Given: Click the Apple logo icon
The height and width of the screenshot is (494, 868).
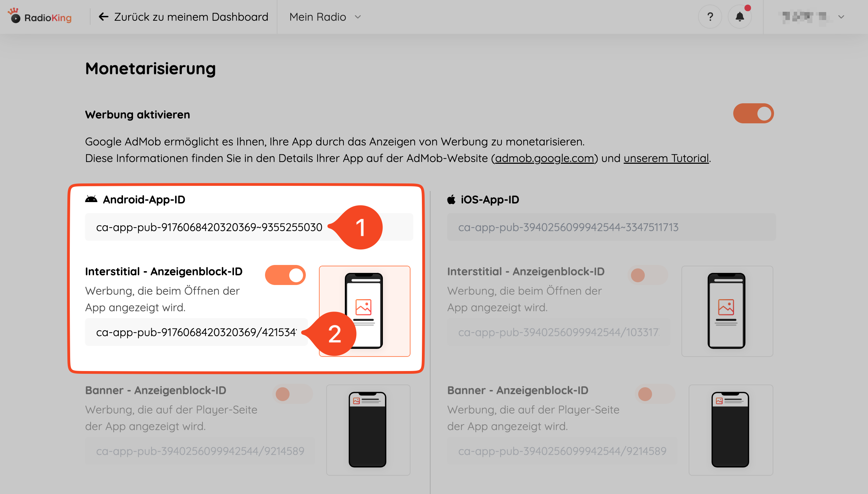Looking at the screenshot, I should click(451, 199).
